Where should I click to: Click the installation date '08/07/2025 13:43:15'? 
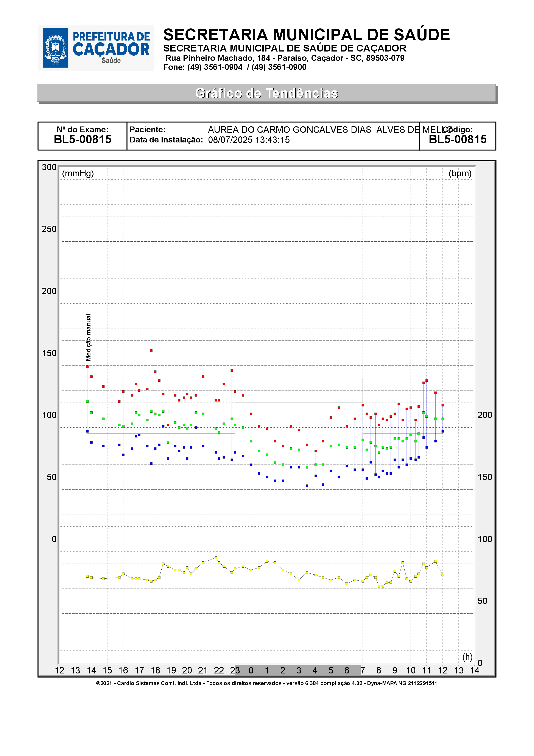pyautogui.click(x=249, y=140)
